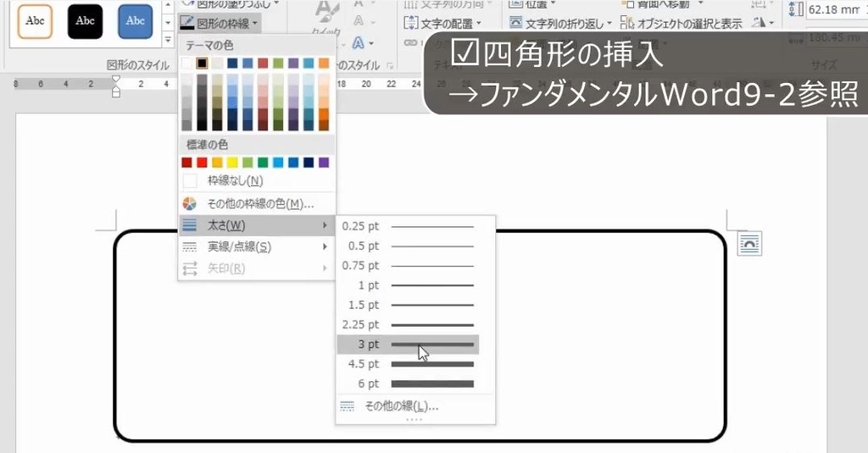Set line weight to 0.5 pt

[x=408, y=246]
